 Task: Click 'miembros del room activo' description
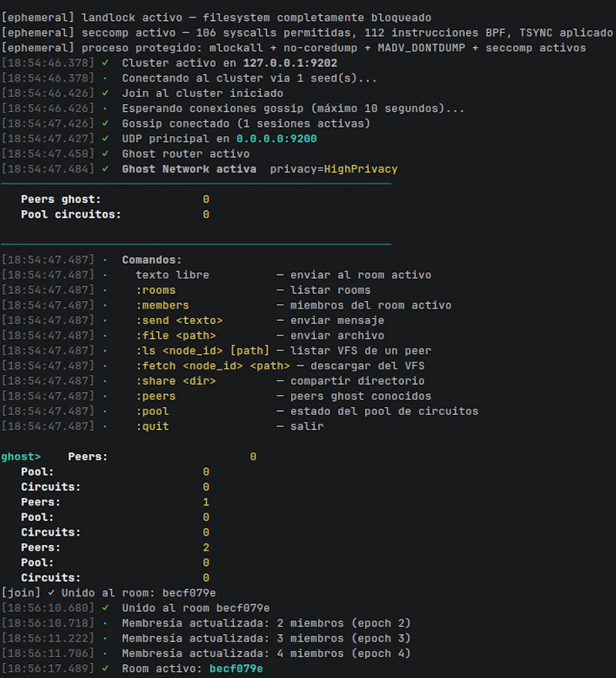tap(370, 306)
